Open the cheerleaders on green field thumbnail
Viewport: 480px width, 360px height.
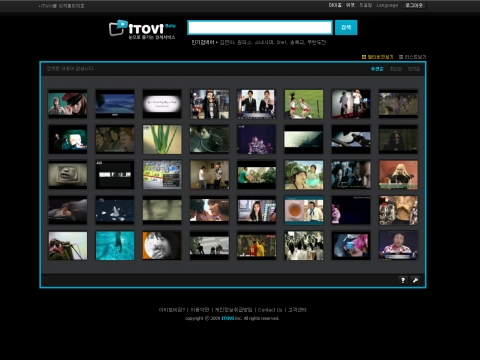(304, 104)
